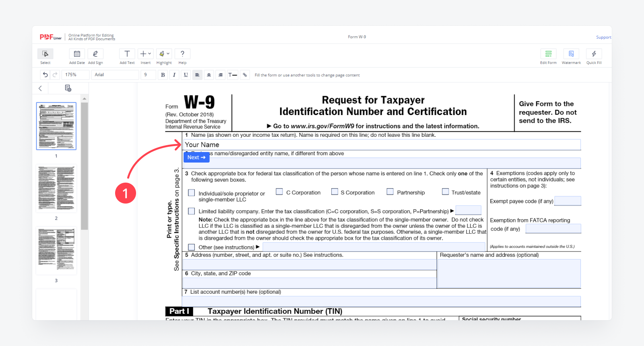
Task: Select page 3 thumbnail
Action: tap(56, 251)
